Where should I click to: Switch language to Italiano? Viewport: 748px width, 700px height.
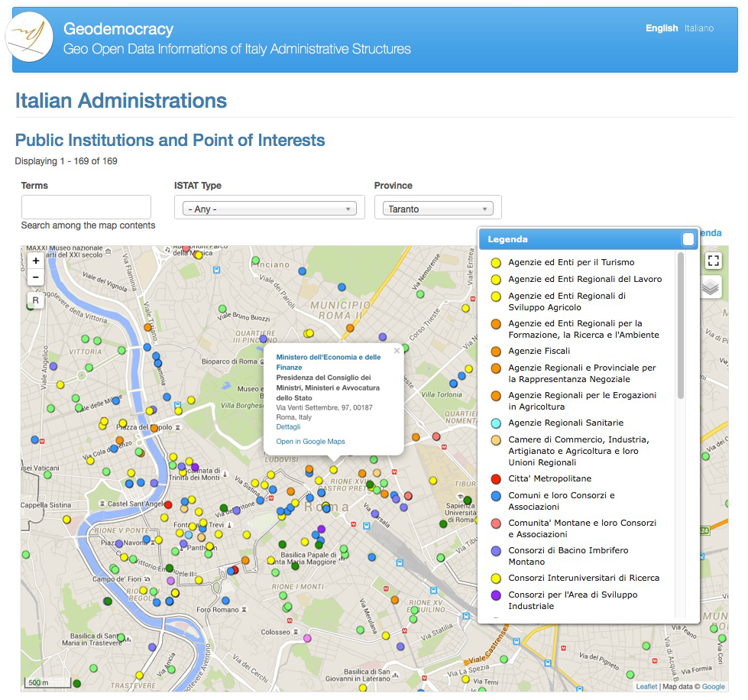pos(699,28)
